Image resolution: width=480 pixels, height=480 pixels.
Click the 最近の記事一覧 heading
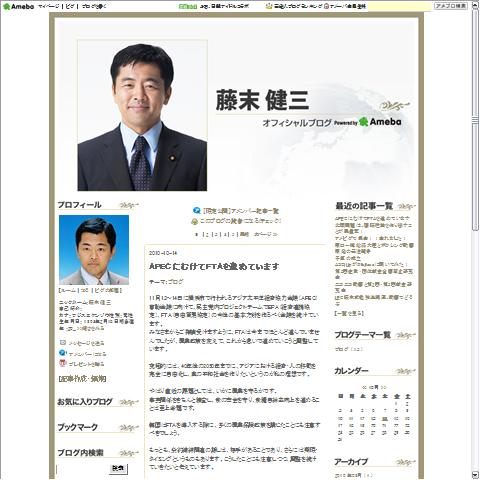(364, 206)
